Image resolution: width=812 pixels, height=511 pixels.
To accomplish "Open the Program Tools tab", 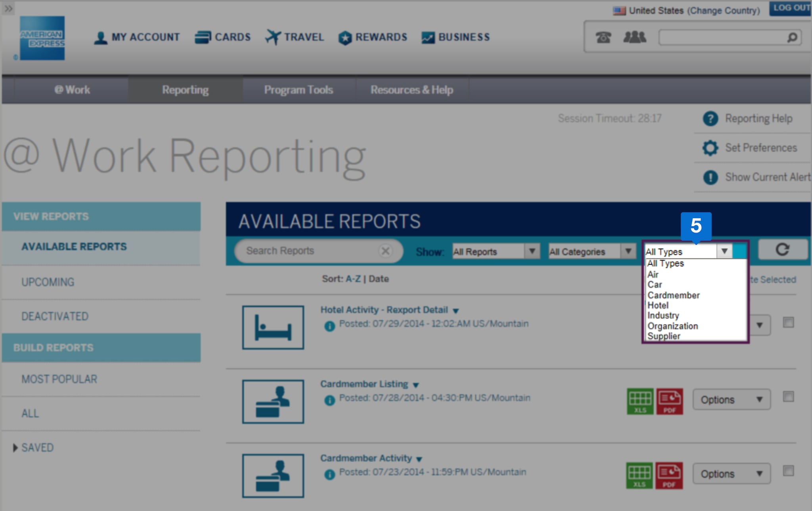I will click(298, 90).
